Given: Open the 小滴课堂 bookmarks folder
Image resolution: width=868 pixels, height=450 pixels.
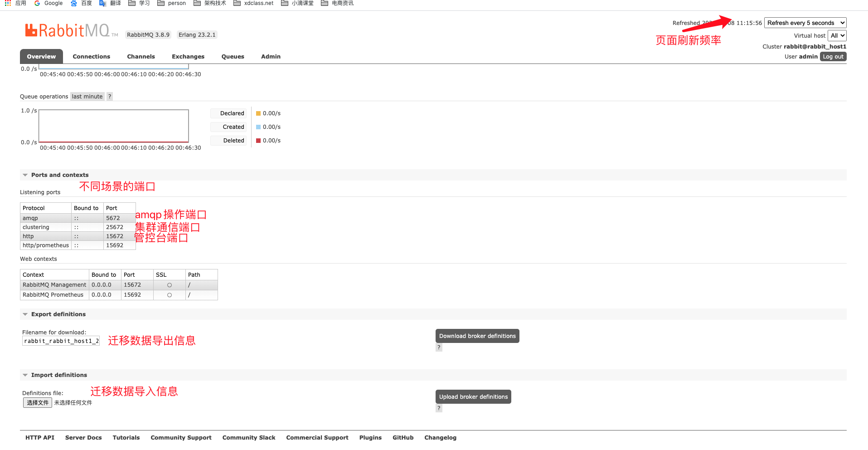Looking at the screenshot, I should click(x=297, y=3).
